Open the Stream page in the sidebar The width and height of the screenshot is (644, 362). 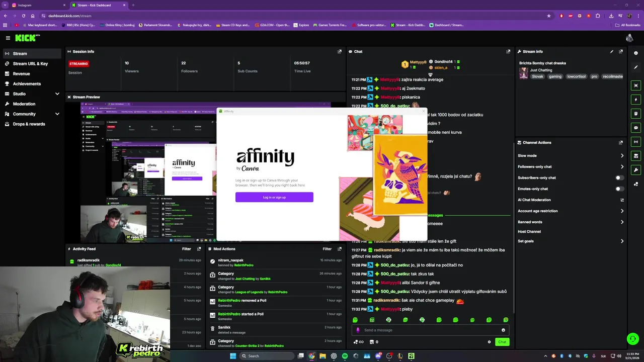[x=31, y=53]
